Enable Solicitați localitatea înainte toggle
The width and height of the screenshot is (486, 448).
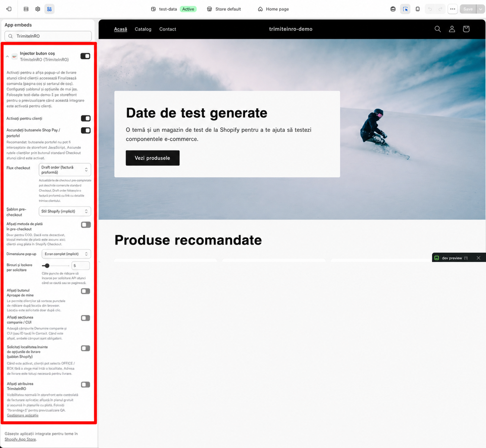[86, 348]
